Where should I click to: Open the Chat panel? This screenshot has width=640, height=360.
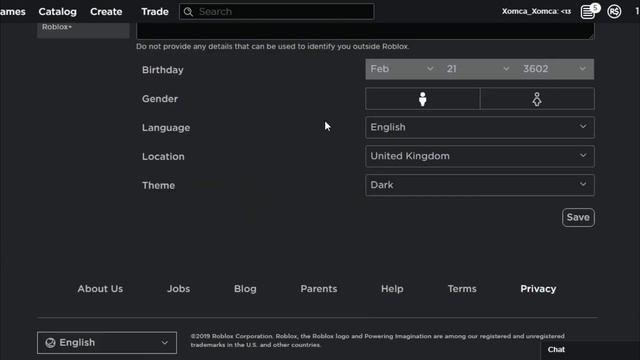[590, 351]
